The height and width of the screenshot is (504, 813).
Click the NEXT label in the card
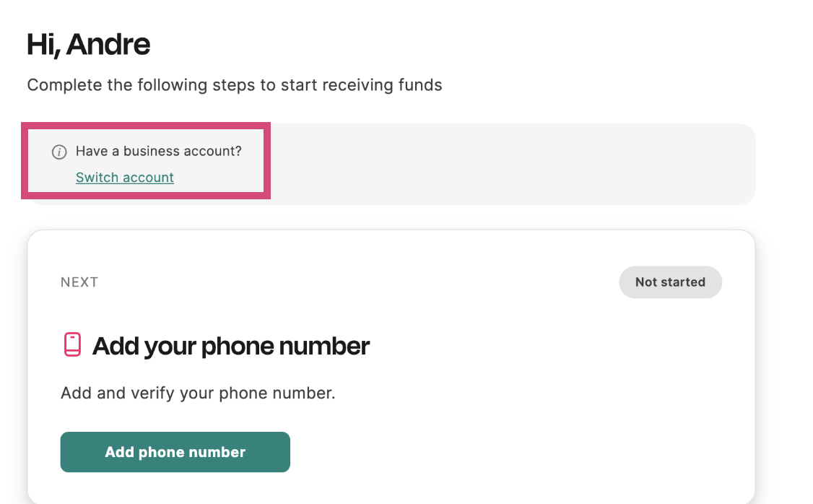pos(79,282)
